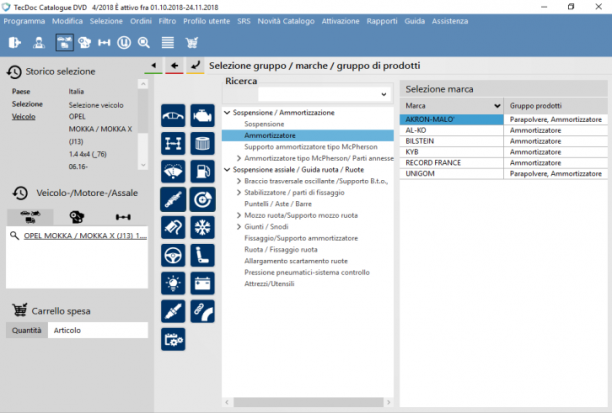612x413 pixels.
Task: Select the service/maintenance calendar gear icon
Action: (x=173, y=339)
